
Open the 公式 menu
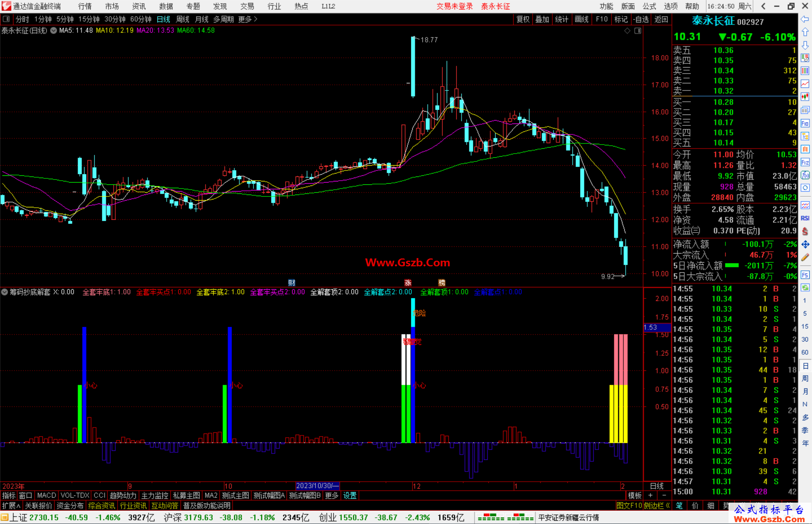649,6
